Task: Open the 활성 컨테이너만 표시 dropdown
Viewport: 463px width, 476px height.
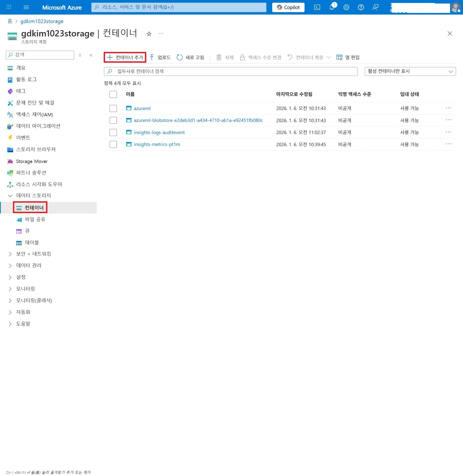Action: coord(410,71)
